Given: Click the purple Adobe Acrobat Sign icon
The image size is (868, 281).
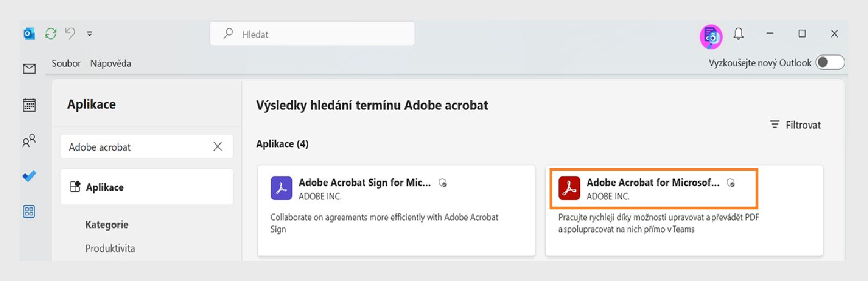Looking at the screenshot, I should pos(281,189).
